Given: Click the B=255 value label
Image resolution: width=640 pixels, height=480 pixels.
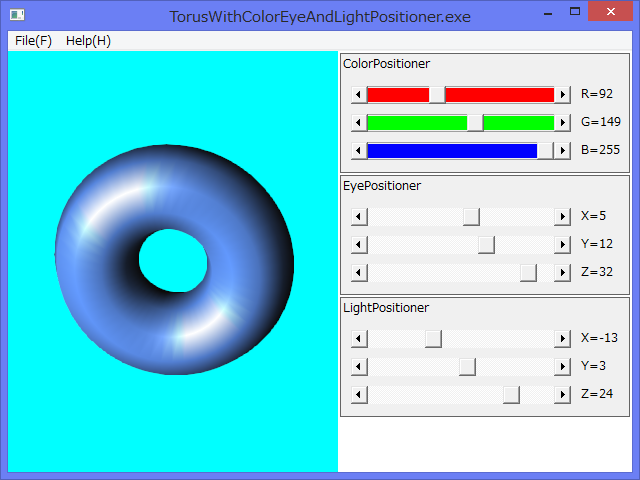Looking at the screenshot, I should [x=600, y=150].
